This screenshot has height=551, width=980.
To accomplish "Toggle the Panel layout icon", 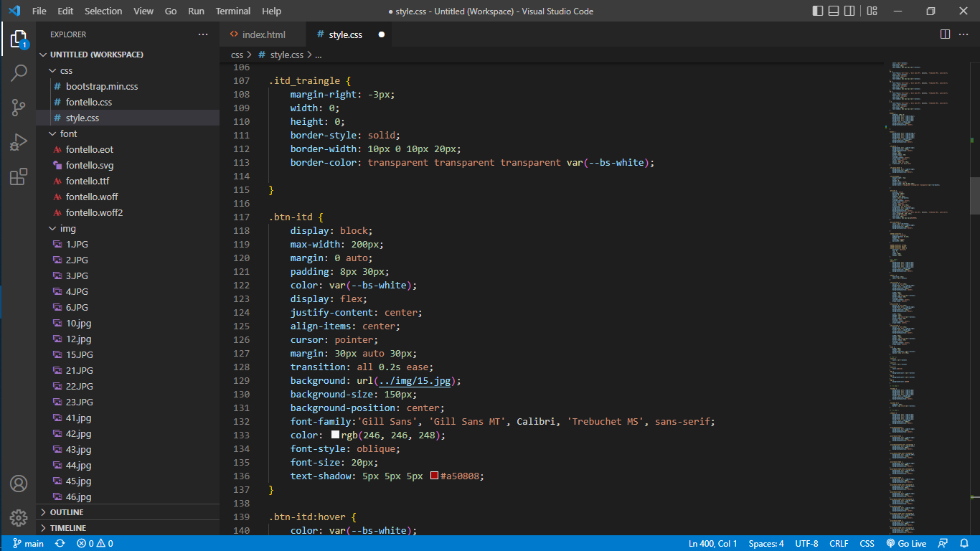I will coord(834,11).
